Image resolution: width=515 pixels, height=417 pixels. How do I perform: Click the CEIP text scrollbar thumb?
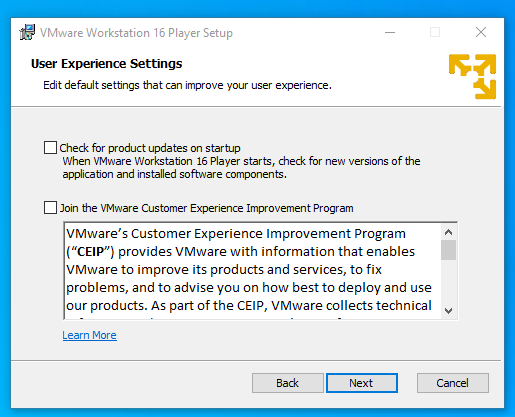click(448, 250)
